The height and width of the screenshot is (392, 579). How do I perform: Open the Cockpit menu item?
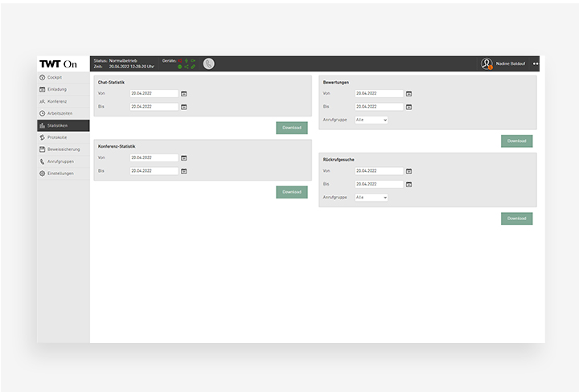tap(64, 77)
